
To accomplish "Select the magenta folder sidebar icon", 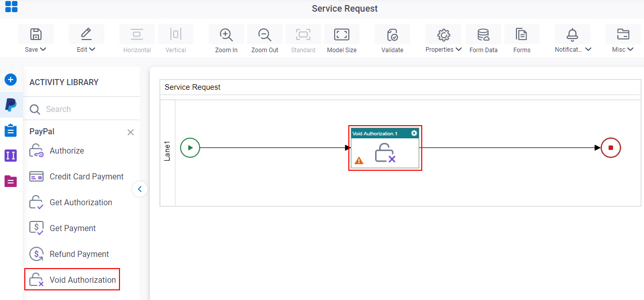I will tap(11, 181).
